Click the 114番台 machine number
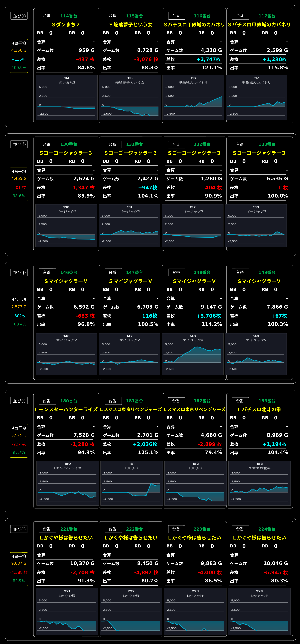 [69, 16]
